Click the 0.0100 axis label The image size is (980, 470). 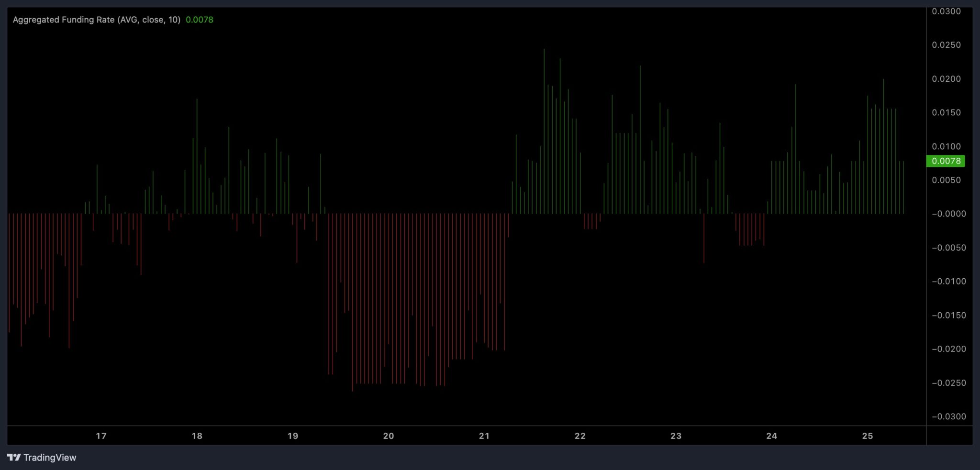[946, 146]
